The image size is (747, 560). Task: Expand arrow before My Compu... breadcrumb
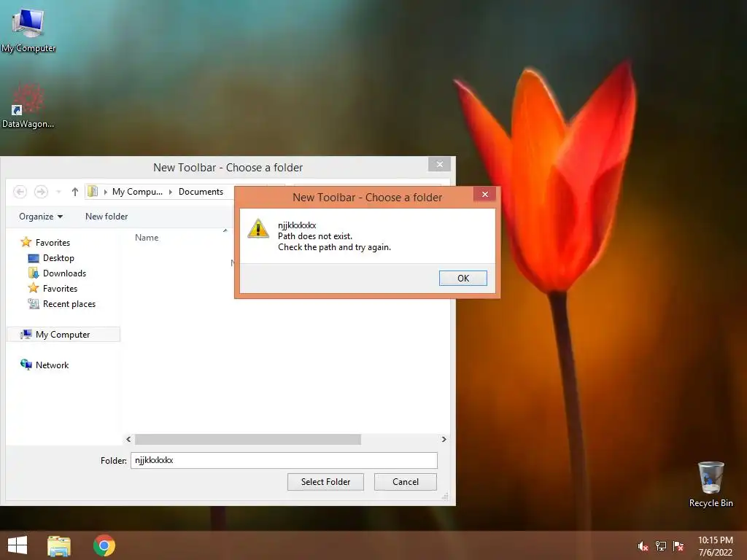pos(105,192)
